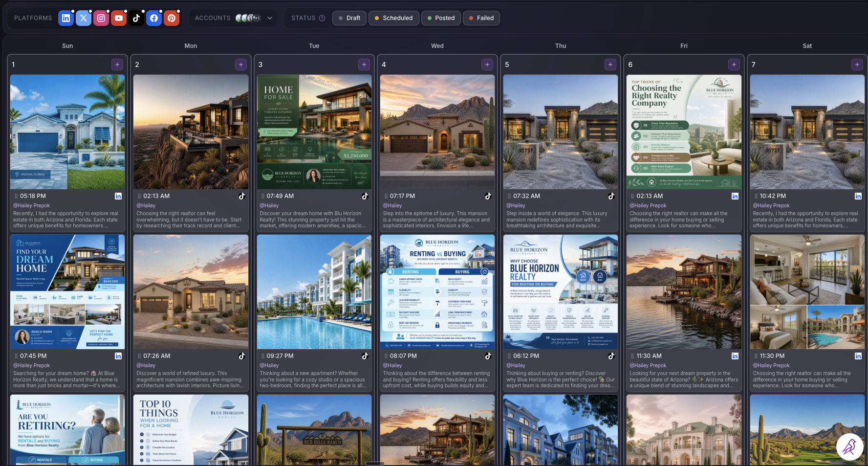Click TikTok icon on 07:26 AM post

pos(241,356)
